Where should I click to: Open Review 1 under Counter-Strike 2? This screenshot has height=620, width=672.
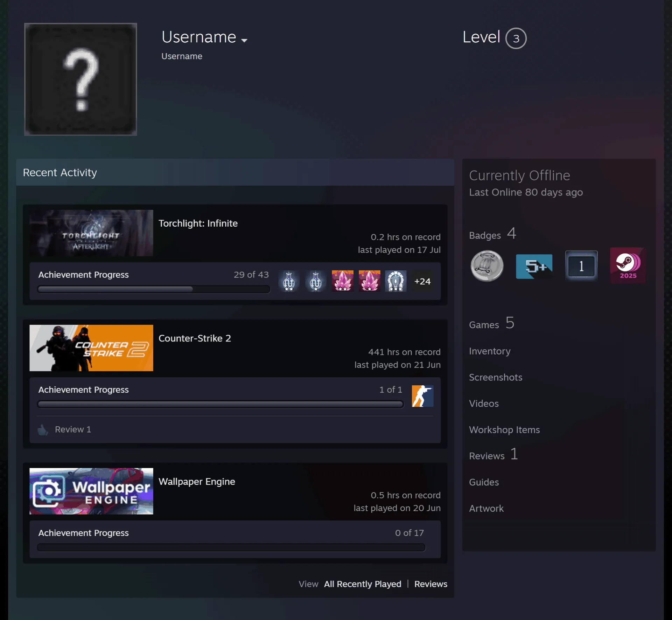[73, 429]
